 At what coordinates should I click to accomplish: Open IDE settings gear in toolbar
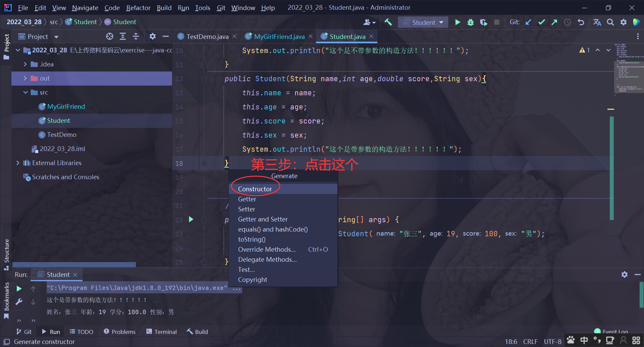pos(624,22)
